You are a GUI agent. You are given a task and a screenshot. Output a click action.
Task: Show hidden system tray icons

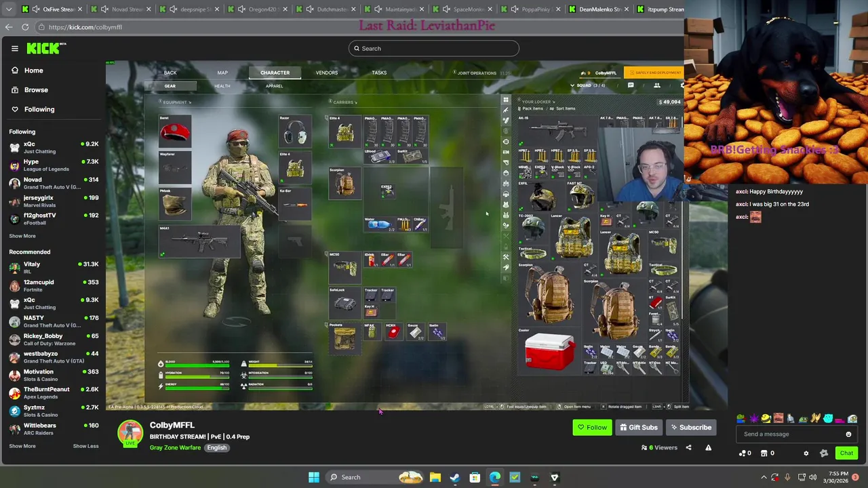pos(764,478)
